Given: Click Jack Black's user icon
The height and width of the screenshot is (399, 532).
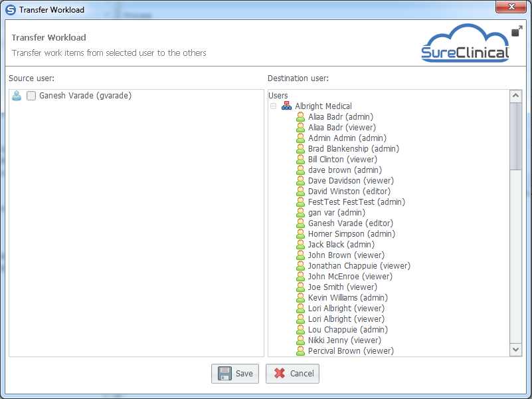Looking at the screenshot, I should click(300, 245).
